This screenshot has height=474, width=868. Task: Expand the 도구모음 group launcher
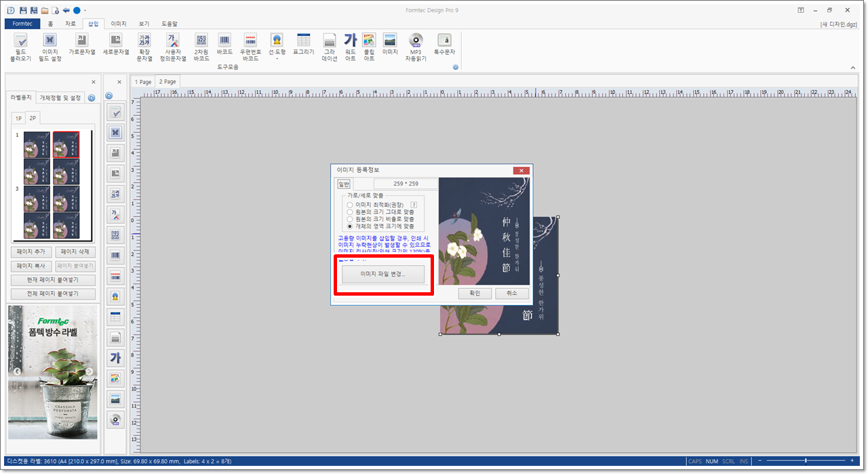pos(456,67)
